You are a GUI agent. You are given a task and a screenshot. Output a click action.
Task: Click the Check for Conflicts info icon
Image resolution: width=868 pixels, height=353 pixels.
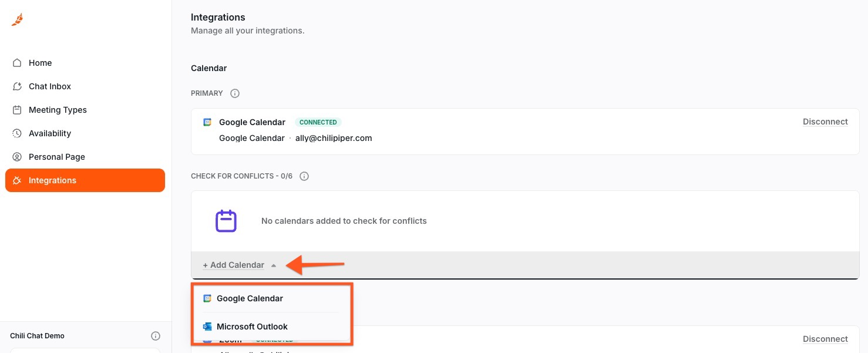(x=304, y=176)
